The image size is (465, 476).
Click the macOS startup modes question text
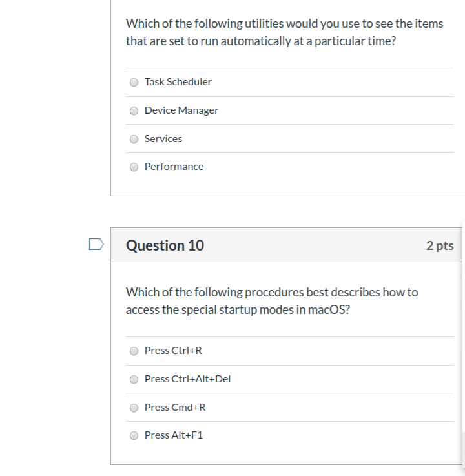(x=272, y=301)
